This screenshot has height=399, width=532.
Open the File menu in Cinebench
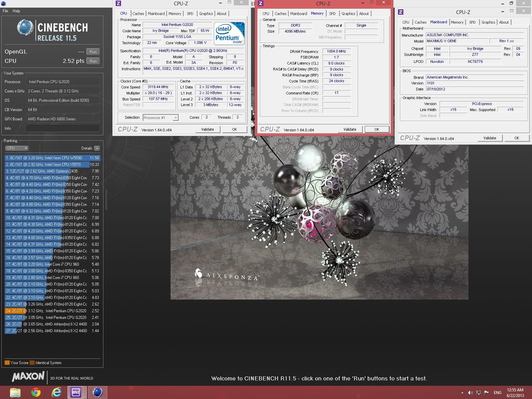pos(5,11)
